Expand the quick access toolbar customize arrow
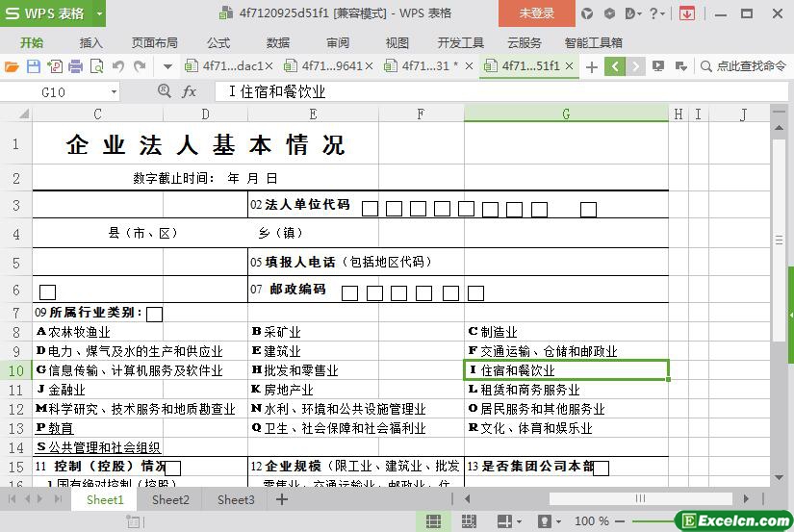Viewport: 794px width, 532px height. (167, 66)
